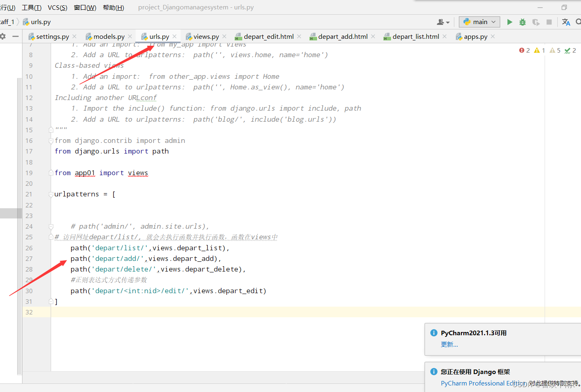
Task: Click the weak warnings count 5 indicator
Action: click(x=555, y=51)
